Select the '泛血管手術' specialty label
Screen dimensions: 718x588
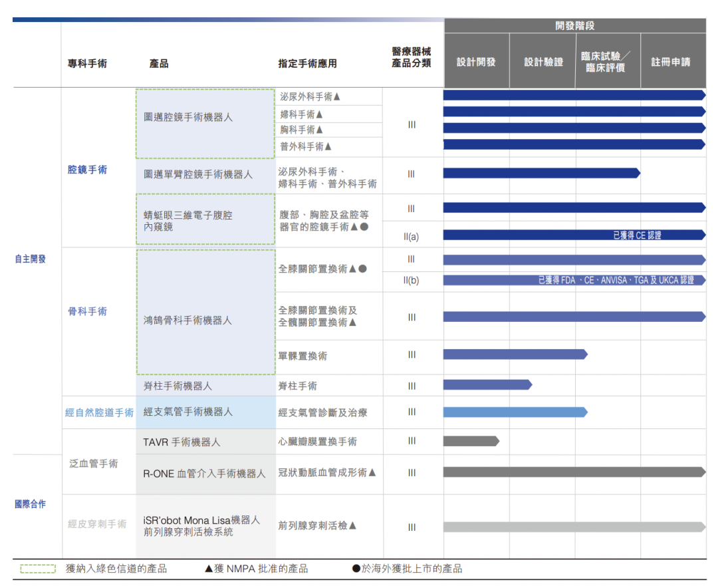[94, 464]
